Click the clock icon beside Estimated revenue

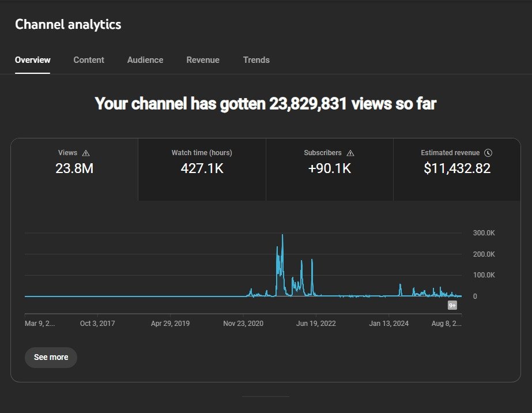pyautogui.click(x=488, y=153)
